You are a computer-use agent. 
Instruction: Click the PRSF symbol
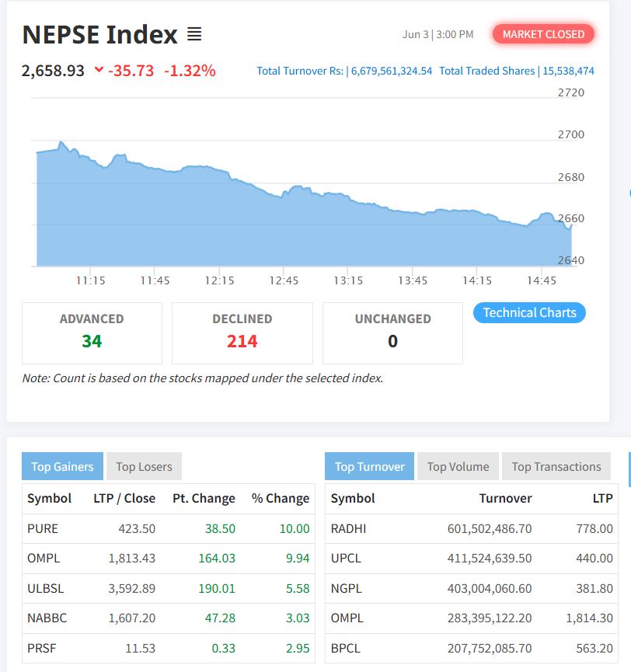42,648
